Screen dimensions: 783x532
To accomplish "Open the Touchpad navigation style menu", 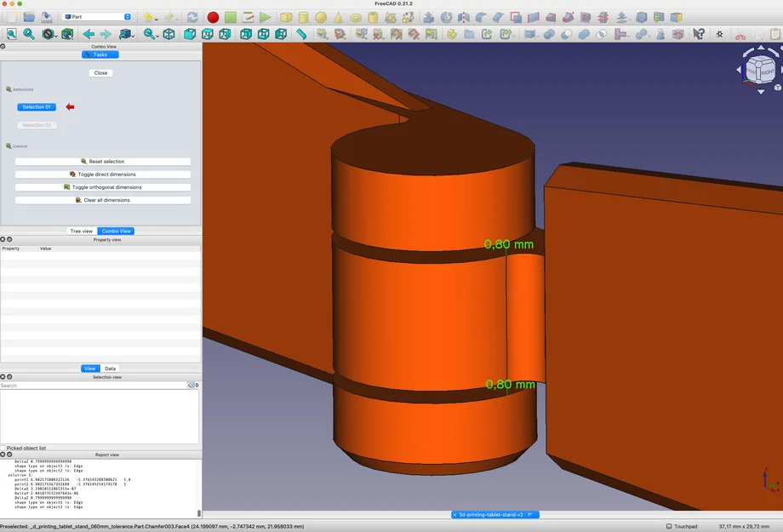I will pos(681,526).
